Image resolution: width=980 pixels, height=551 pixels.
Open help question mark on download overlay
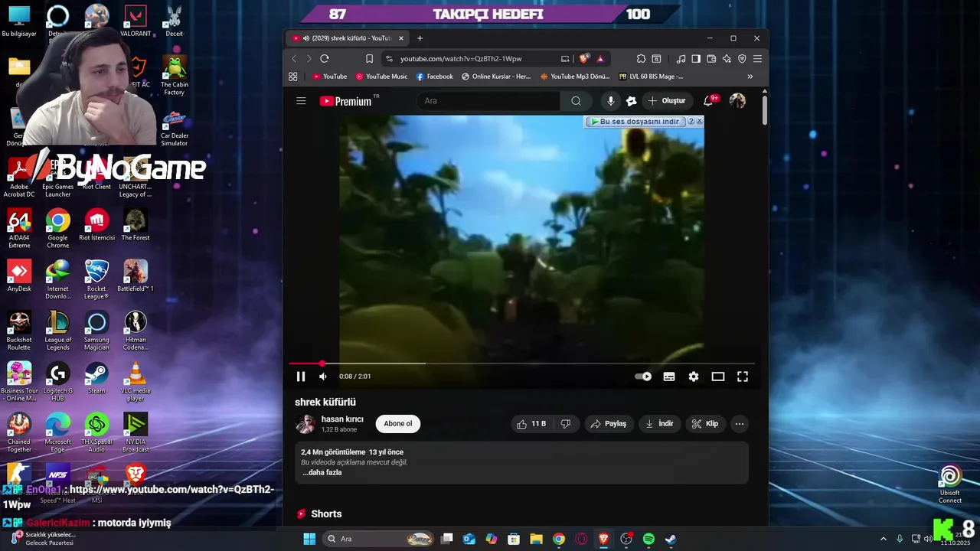(691, 121)
